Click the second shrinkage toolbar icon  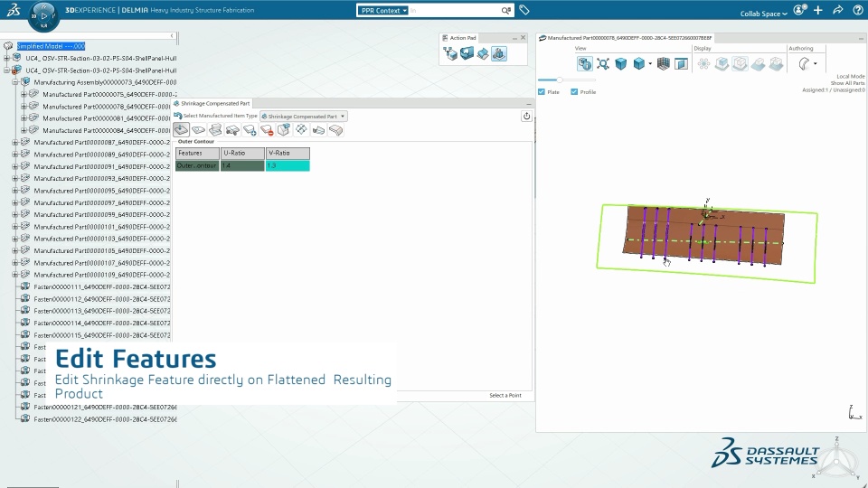pyautogui.click(x=198, y=130)
